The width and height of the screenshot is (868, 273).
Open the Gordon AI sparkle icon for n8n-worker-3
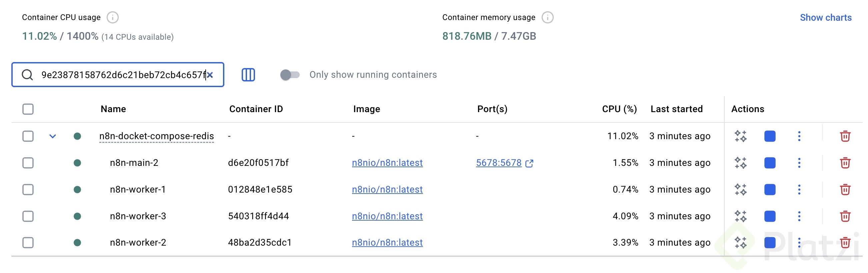click(740, 216)
